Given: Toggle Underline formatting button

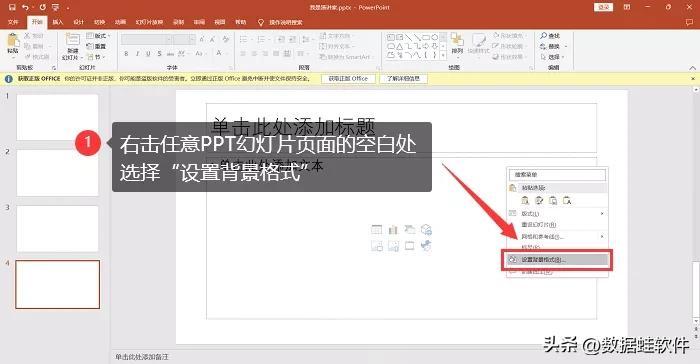Looking at the screenshot, I should (148, 54).
